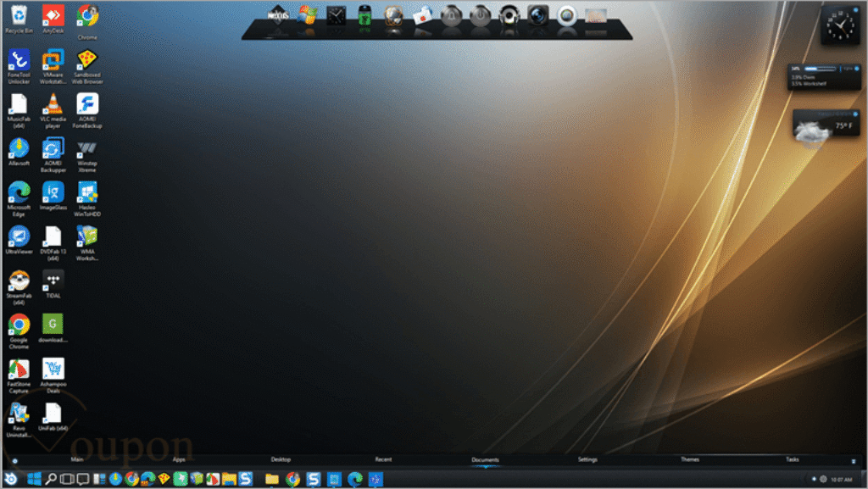Select the Allavsoft desktop shortcut

[19, 152]
